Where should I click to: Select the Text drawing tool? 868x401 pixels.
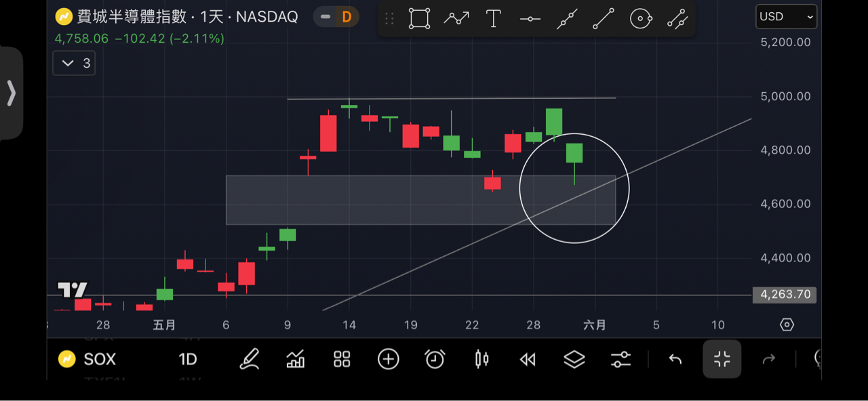pos(494,18)
